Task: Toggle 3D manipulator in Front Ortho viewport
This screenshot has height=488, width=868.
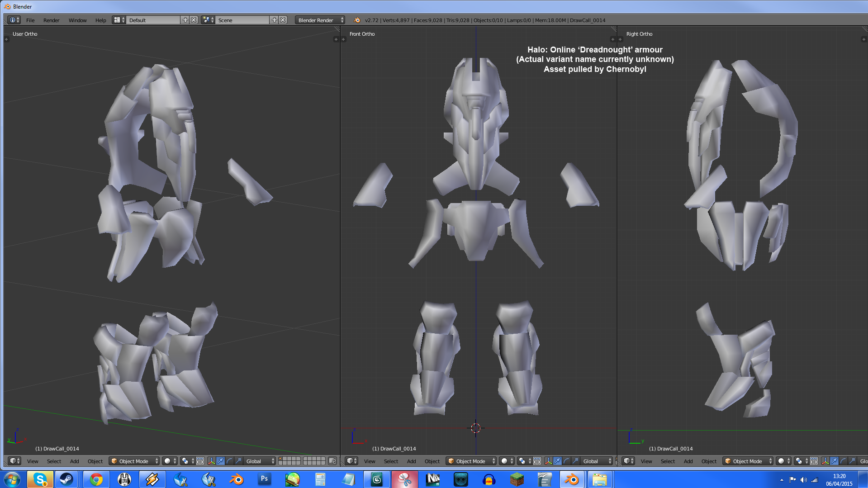Action: coord(548,461)
